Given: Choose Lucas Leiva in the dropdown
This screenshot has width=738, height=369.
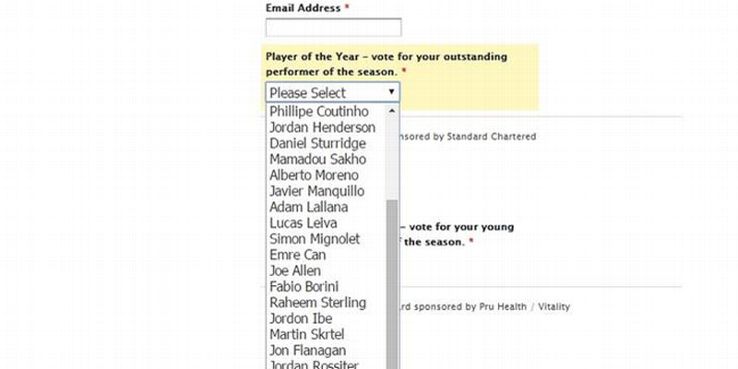Looking at the screenshot, I should click(327, 223).
